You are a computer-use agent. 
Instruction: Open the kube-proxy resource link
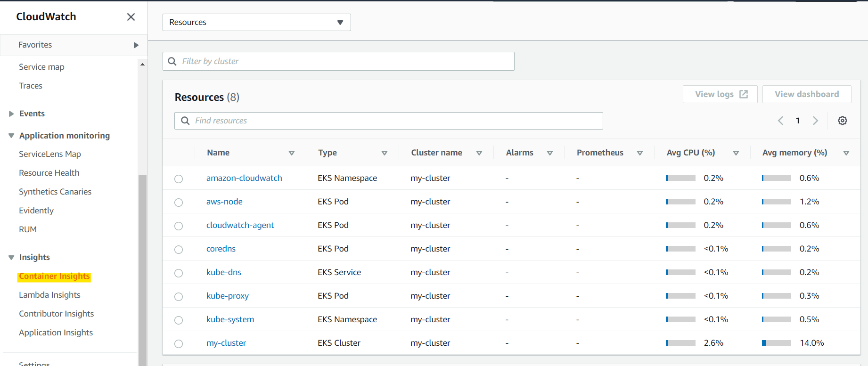(x=227, y=296)
